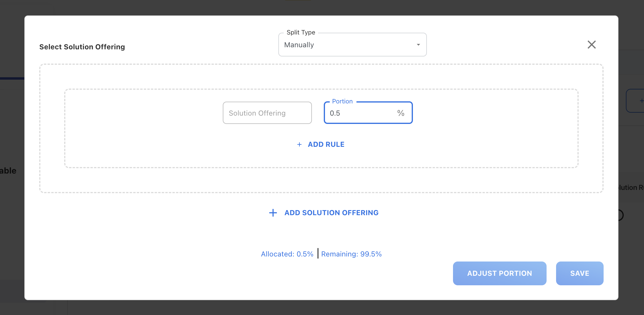Focus the Solution Offering input field
Viewport: 644px width, 315px height.
[267, 113]
